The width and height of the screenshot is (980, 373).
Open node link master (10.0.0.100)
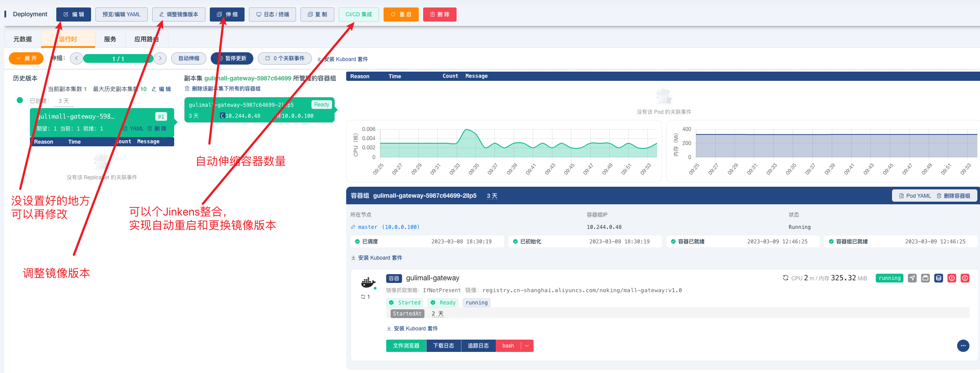(385, 227)
